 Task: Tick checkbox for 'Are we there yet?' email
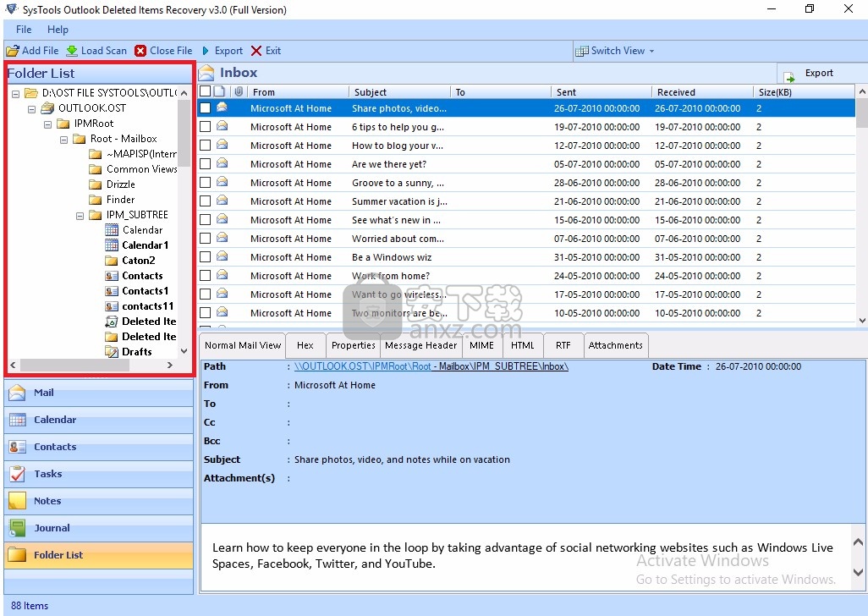pos(205,164)
